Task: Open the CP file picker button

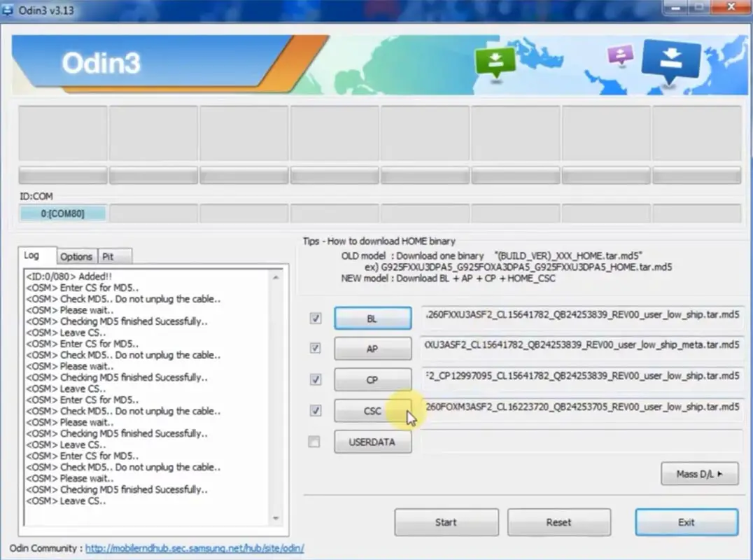Action: pyautogui.click(x=373, y=380)
